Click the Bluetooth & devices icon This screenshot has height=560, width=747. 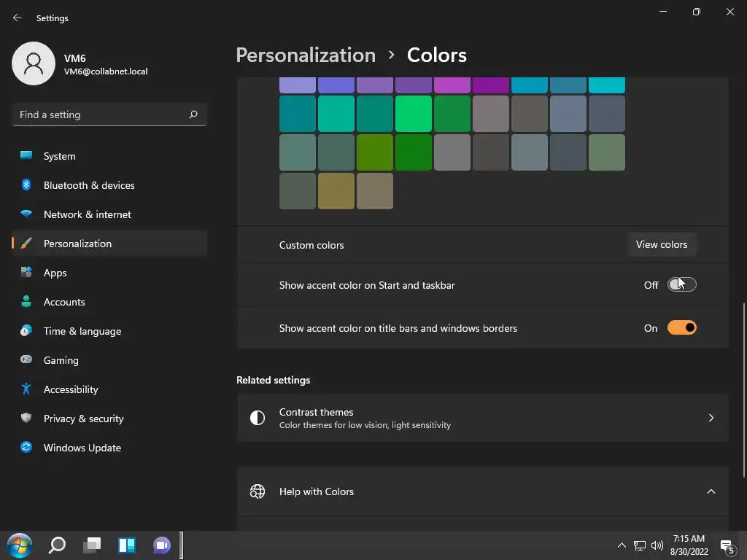tap(26, 185)
